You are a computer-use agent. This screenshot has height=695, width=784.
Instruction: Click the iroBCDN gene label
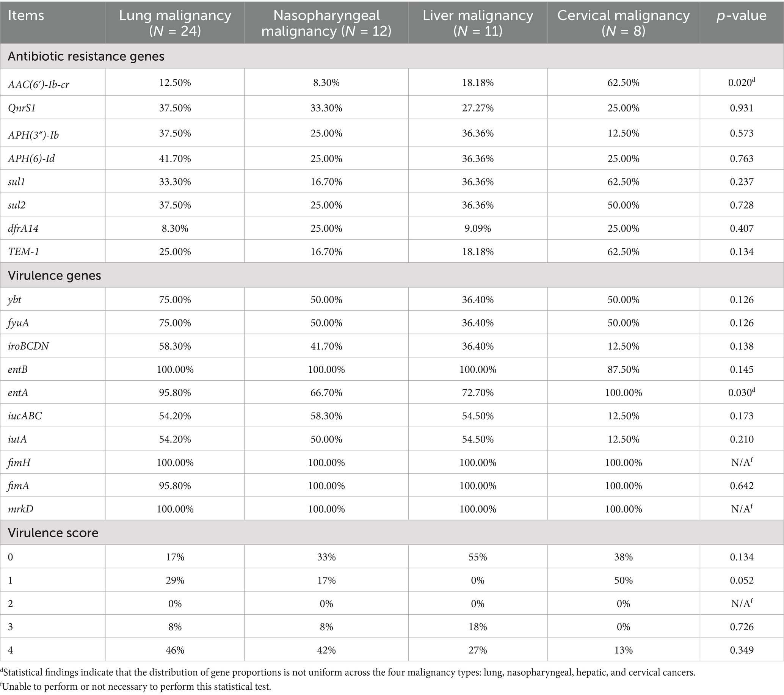click(28, 346)
